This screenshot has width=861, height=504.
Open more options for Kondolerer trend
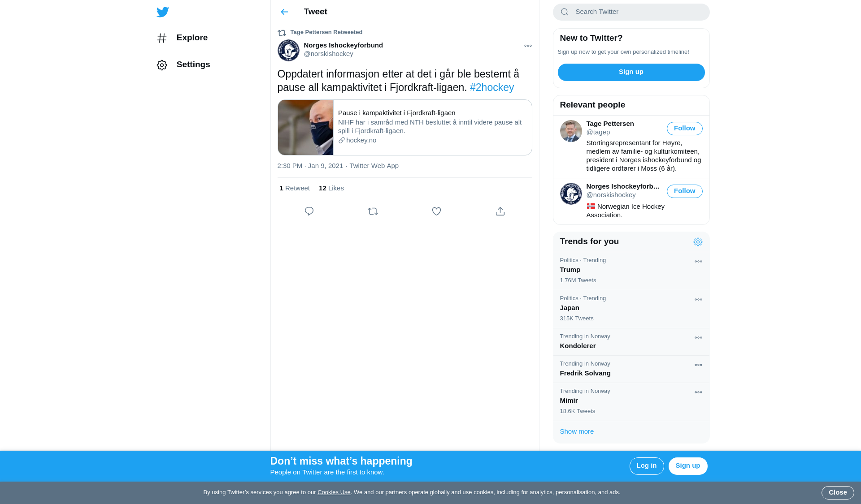pyautogui.click(x=698, y=338)
